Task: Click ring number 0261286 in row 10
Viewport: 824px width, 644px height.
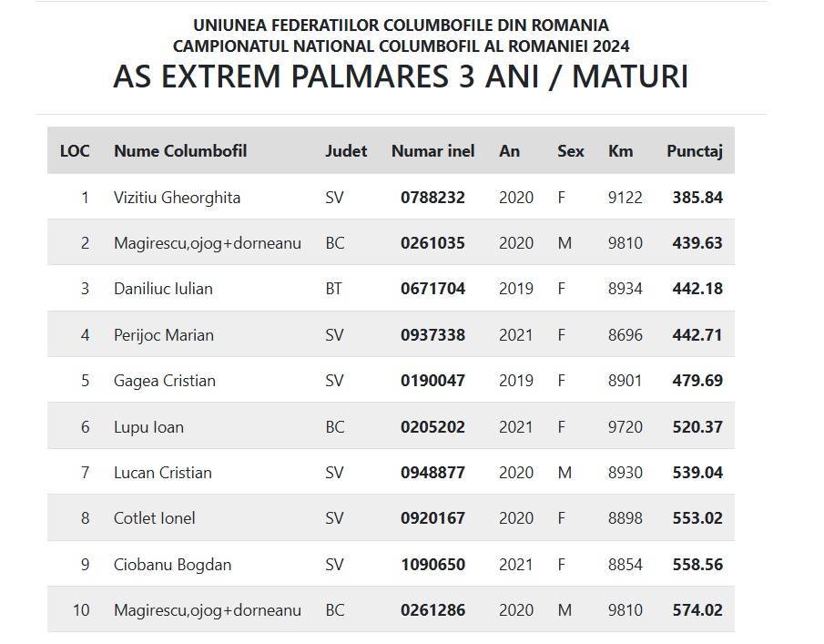Action: coord(432,610)
